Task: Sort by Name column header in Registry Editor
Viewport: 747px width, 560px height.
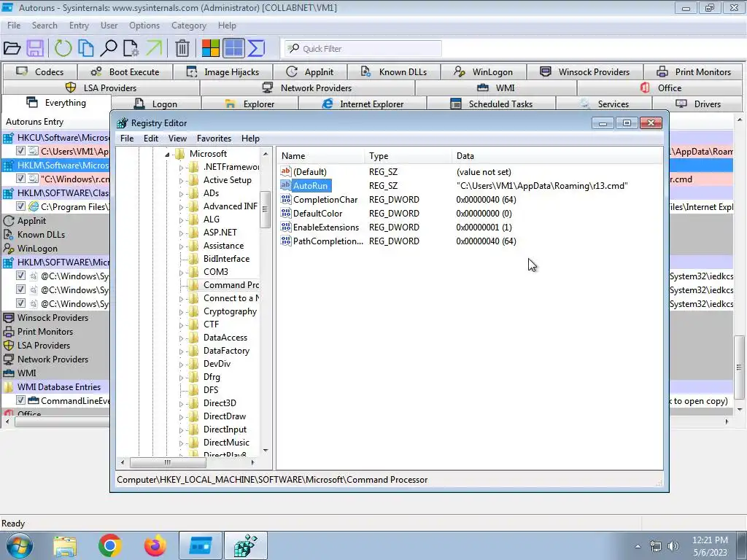Action: [x=320, y=156]
